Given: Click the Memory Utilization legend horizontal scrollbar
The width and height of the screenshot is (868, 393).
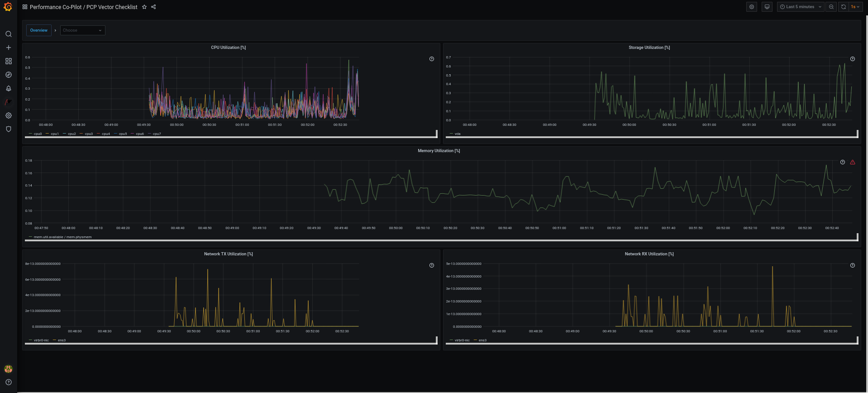Looking at the screenshot, I should tap(441, 240).
